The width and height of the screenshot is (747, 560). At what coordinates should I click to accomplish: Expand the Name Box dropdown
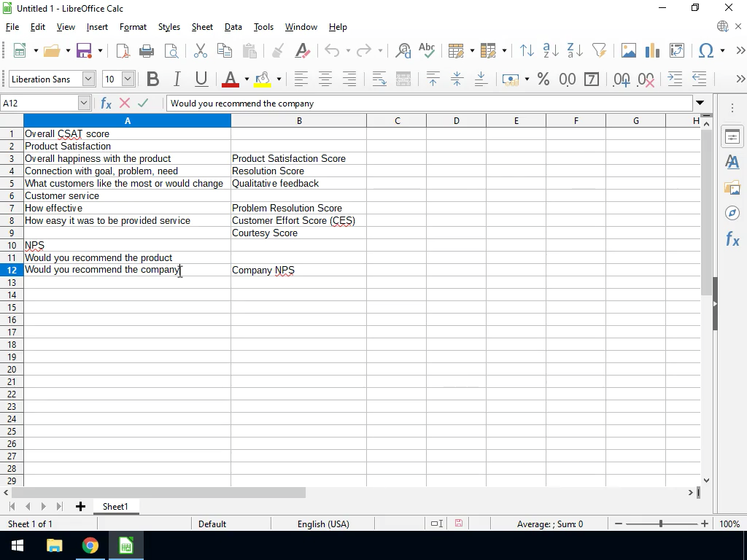[x=84, y=103]
